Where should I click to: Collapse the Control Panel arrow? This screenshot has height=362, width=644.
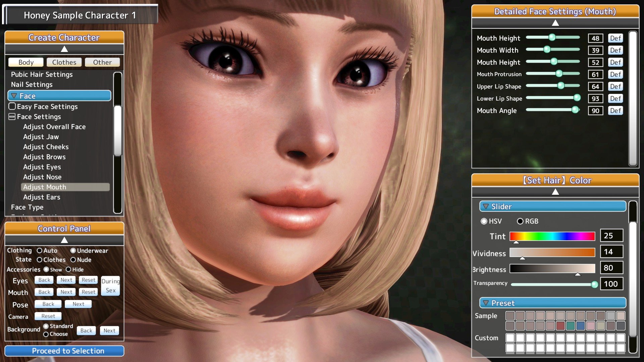(x=64, y=240)
